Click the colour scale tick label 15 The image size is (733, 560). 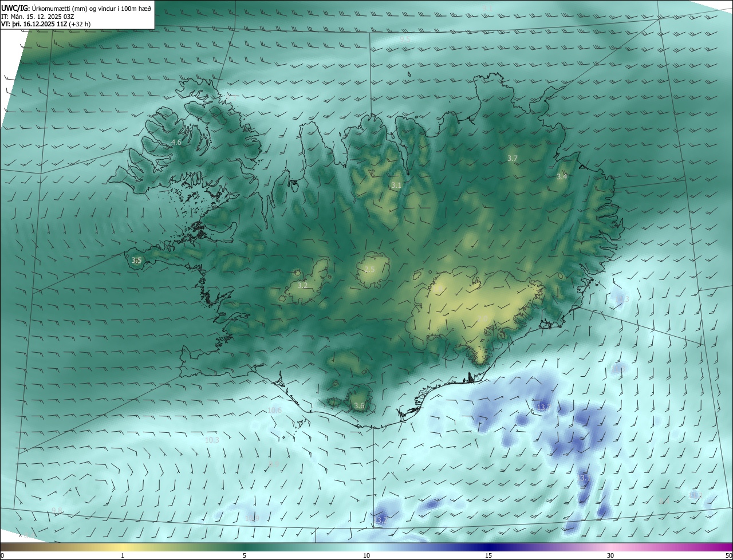488,556
